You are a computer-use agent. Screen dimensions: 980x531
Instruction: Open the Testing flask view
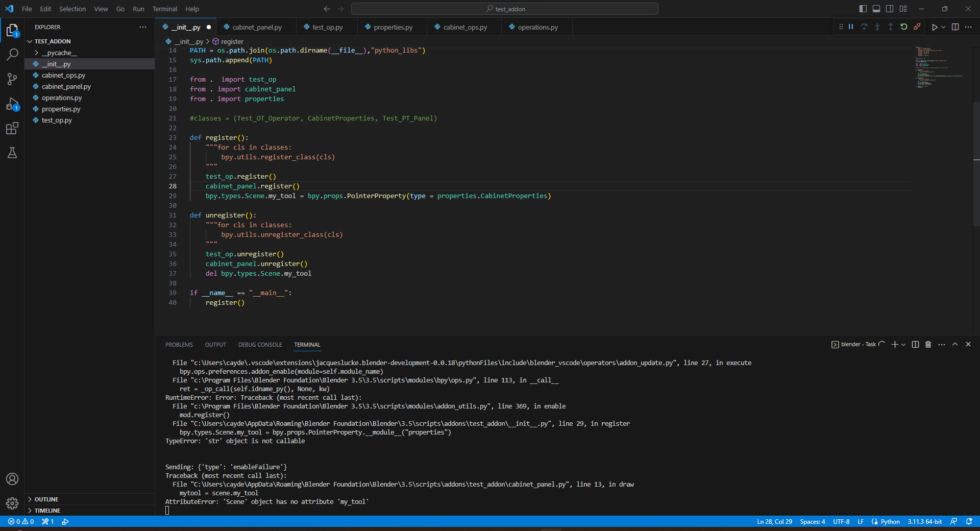point(12,153)
